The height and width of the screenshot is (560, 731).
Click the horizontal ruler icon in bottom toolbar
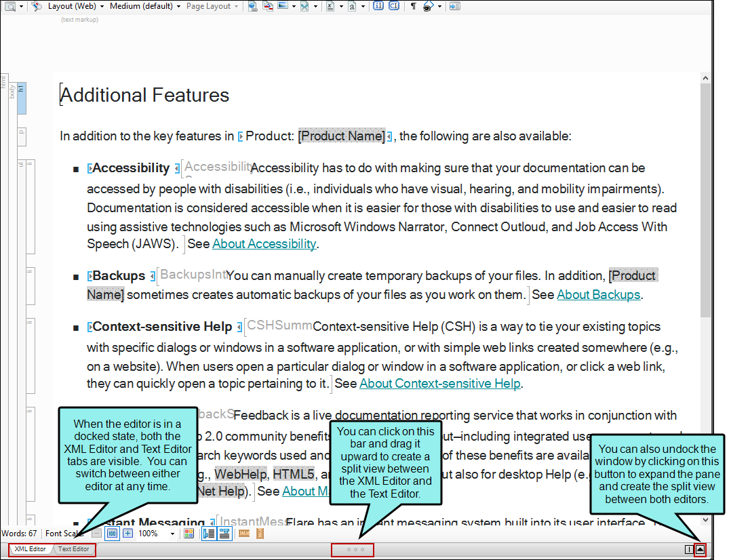point(244,534)
